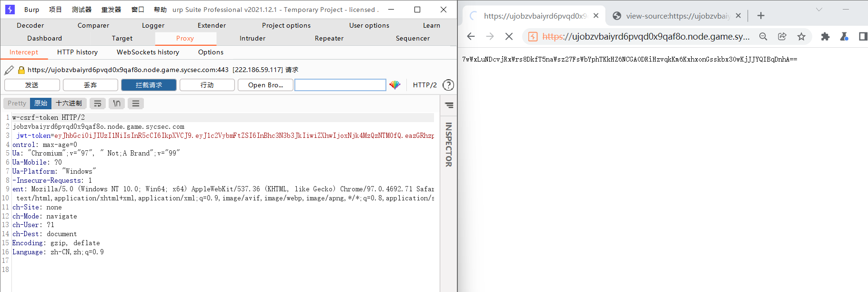Open the proxy Options sub-tab
The image size is (868, 292).
[x=211, y=52]
